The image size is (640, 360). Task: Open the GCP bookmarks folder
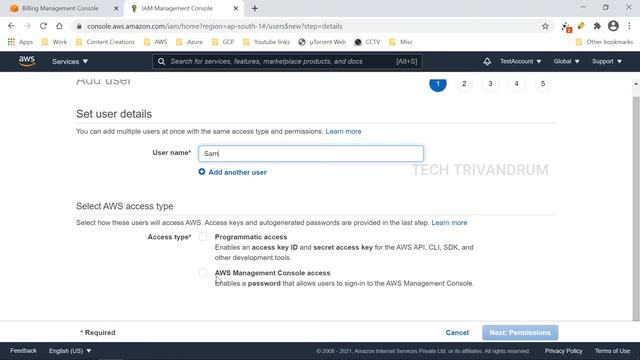[223, 42]
